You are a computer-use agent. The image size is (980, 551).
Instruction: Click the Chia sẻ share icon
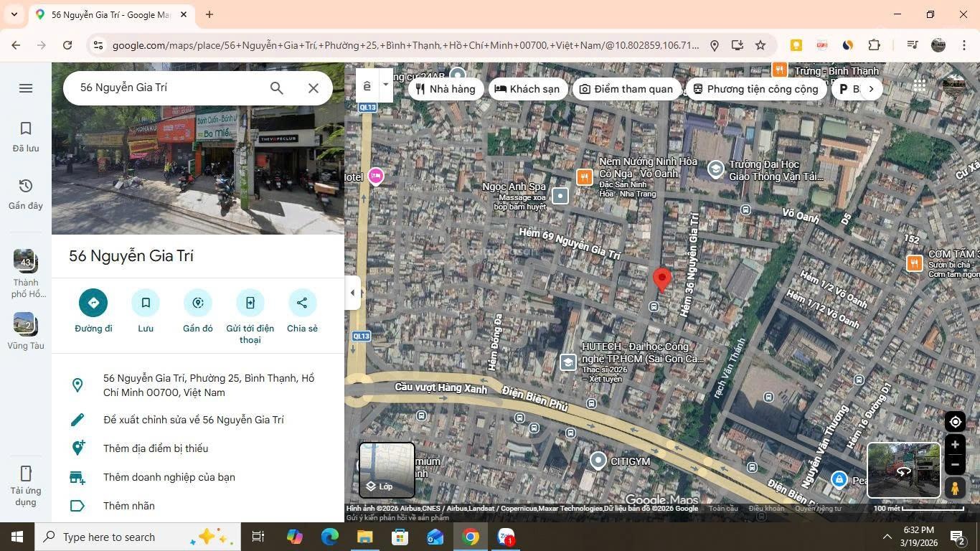click(x=302, y=303)
